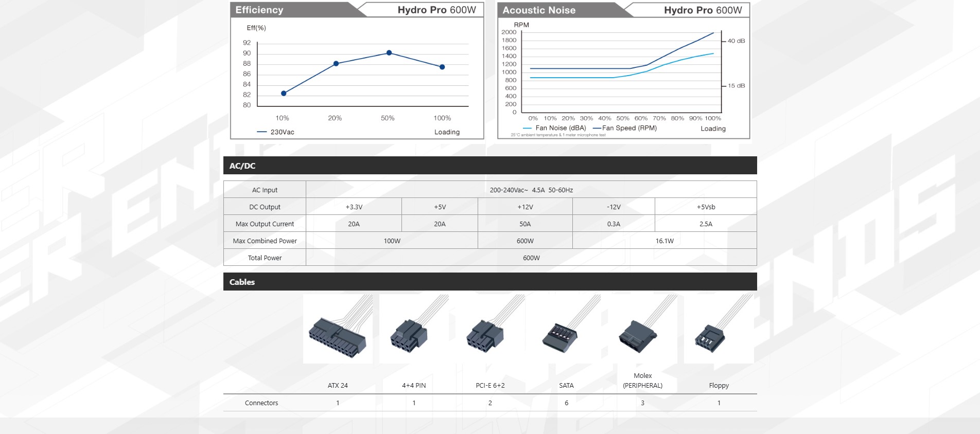Click the AC Input value 200-240Vac cell

point(531,190)
